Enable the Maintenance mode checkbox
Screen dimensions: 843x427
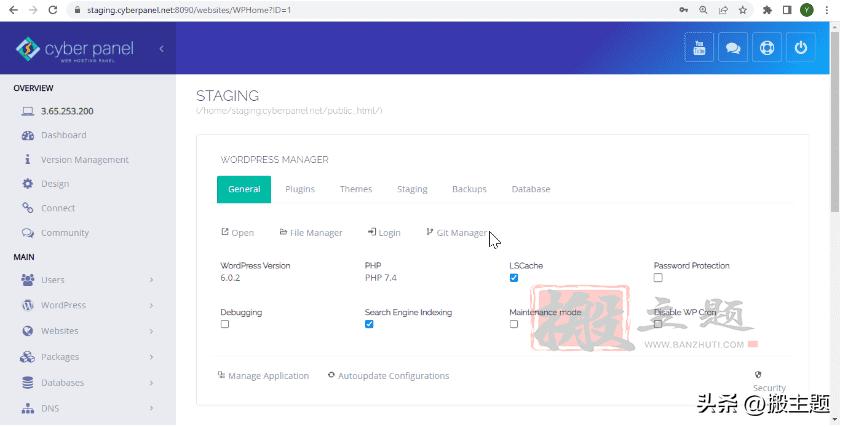pyautogui.click(x=514, y=324)
